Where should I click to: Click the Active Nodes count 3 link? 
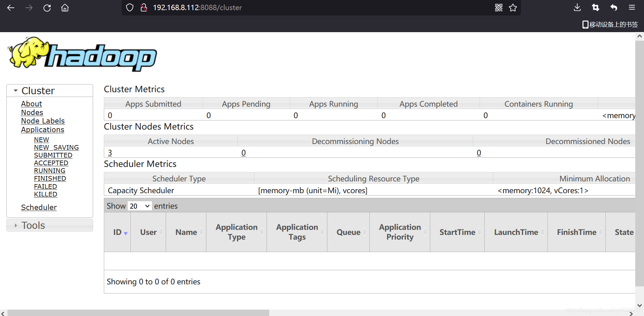(110, 153)
